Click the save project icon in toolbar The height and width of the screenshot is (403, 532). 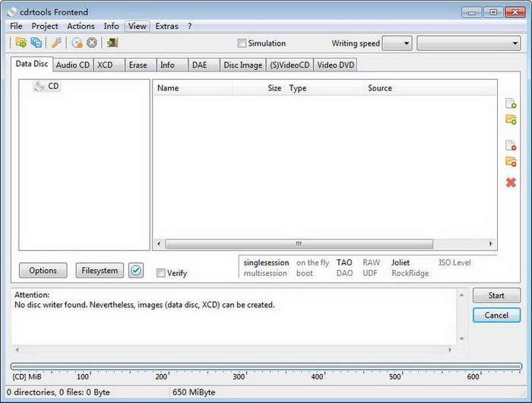(x=36, y=43)
